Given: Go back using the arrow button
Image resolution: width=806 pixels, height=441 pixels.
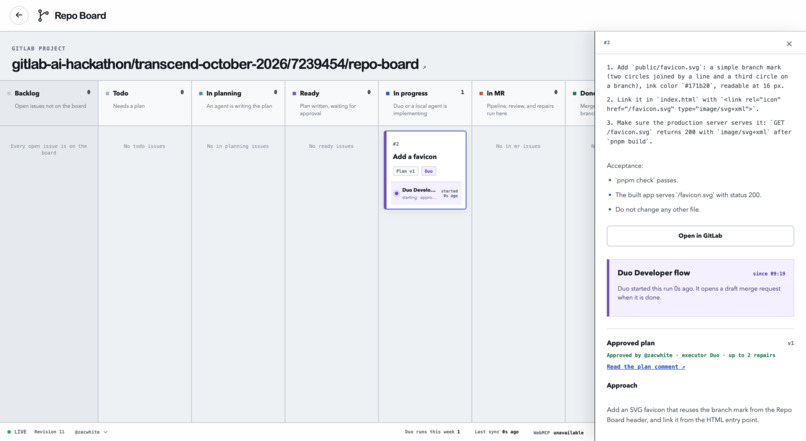Looking at the screenshot, I should coord(19,15).
